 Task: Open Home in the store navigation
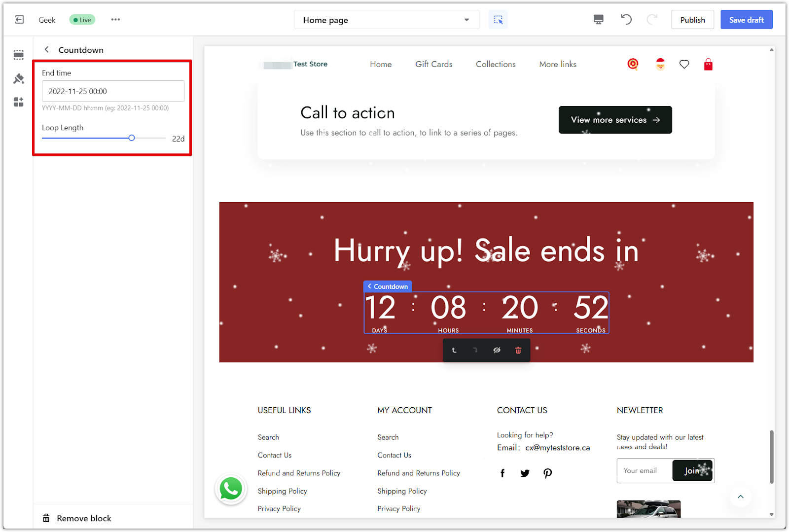[x=381, y=64]
